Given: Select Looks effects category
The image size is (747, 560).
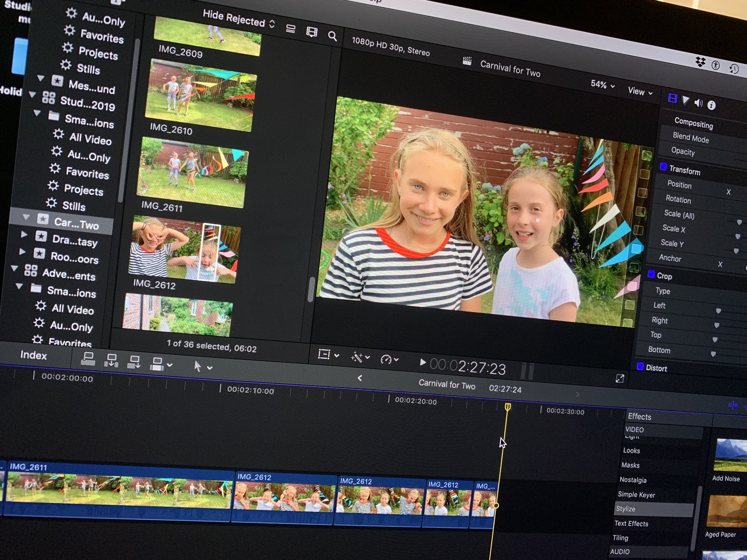Looking at the screenshot, I should 631,450.
